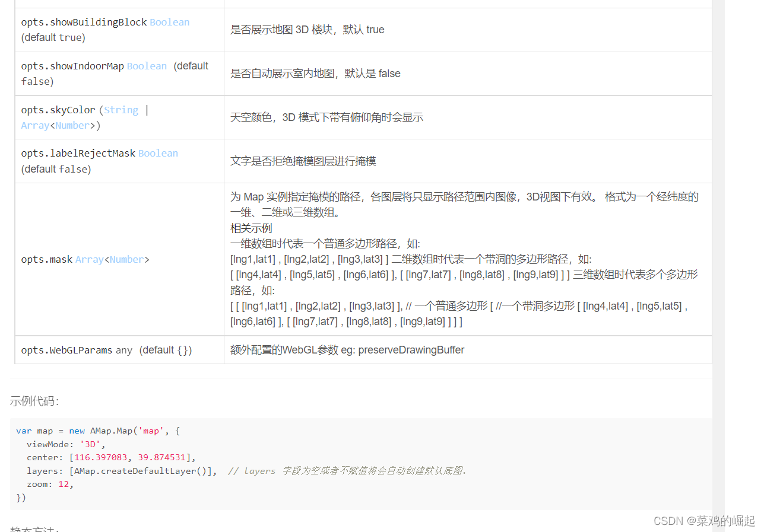Click the zoom: 12 code line
This screenshot has width=764, height=532.
pos(50,484)
